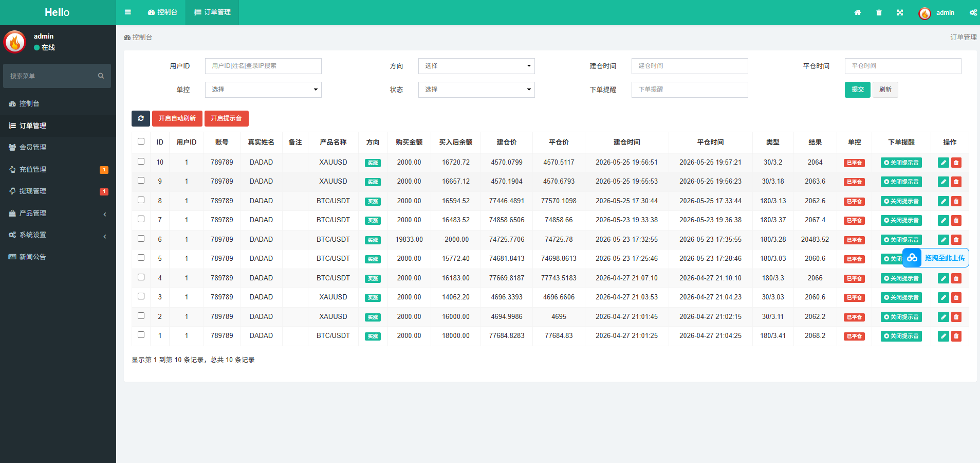
Task: Check the checkbox for order ID 5
Action: [x=141, y=258]
